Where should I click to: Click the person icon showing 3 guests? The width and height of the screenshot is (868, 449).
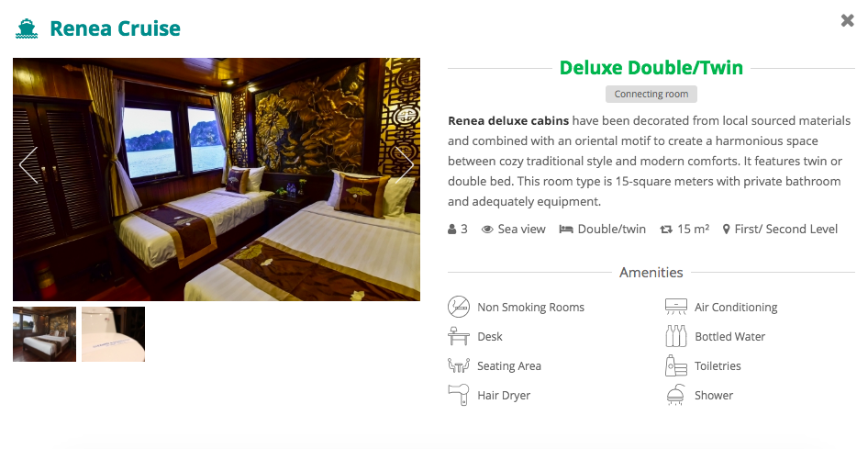click(x=452, y=230)
